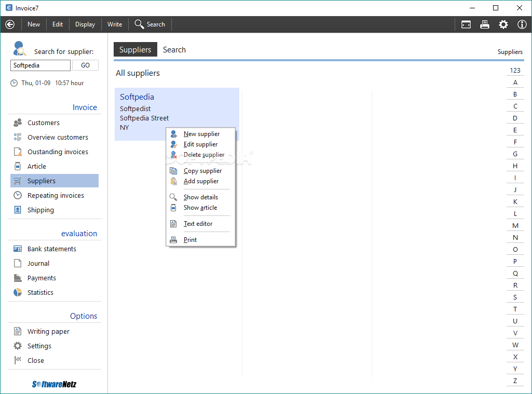Screen dimensions: 532x394
Task: Open the Write toolbar menu
Action: (x=115, y=24)
